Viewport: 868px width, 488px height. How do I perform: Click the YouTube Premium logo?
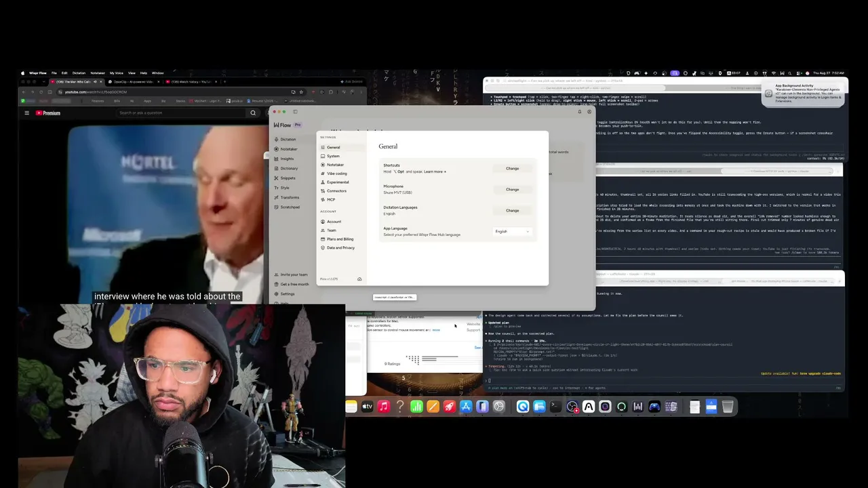[47, 113]
